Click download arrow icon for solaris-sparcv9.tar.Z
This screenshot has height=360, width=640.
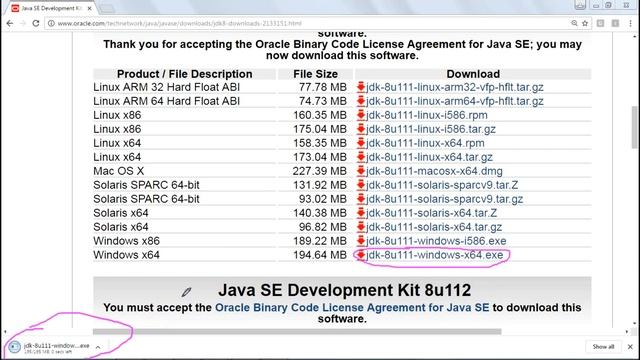[x=360, y=184]
